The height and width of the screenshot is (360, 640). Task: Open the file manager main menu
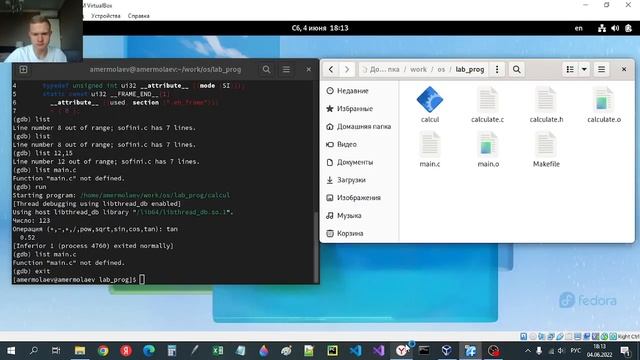pos(601,69)
